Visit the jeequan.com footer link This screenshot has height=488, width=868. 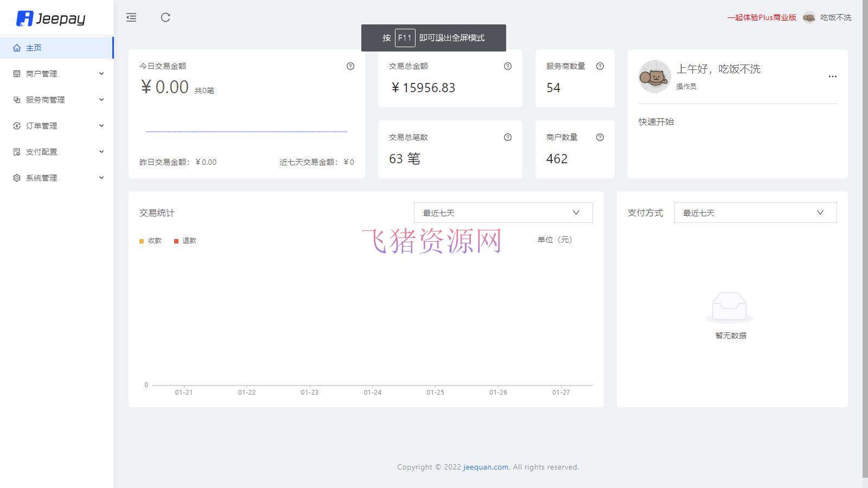click(486, 467)
